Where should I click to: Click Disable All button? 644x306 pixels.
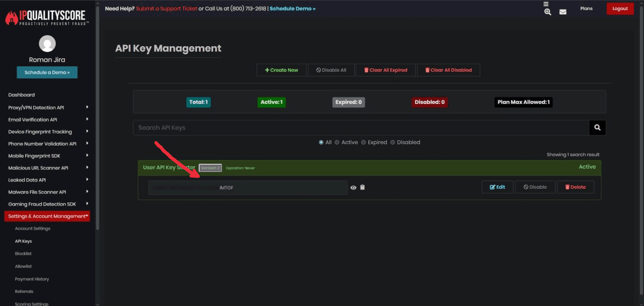pos(331,70)
